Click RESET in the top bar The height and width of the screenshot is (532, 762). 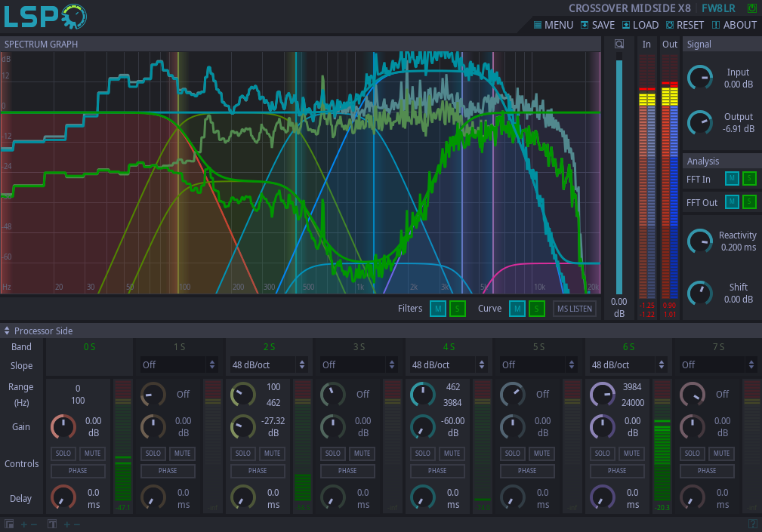pyautogui.click(x=685, y=25)
